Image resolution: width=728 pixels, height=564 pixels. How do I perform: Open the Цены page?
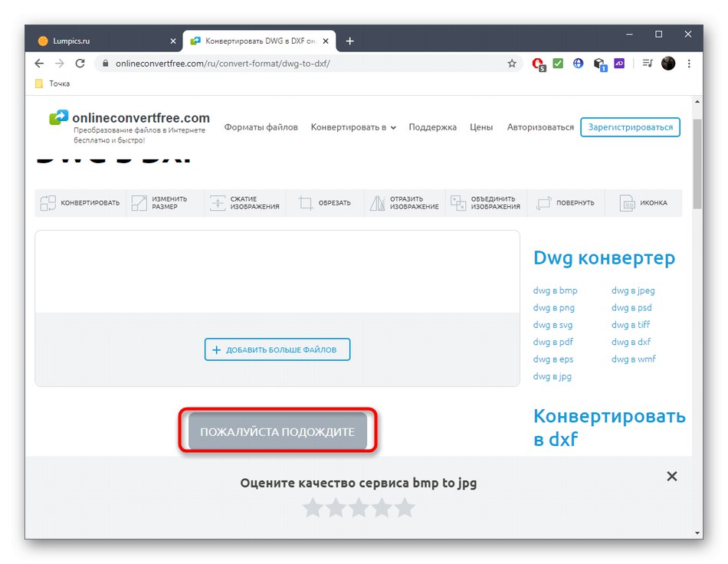coord(481,127)
